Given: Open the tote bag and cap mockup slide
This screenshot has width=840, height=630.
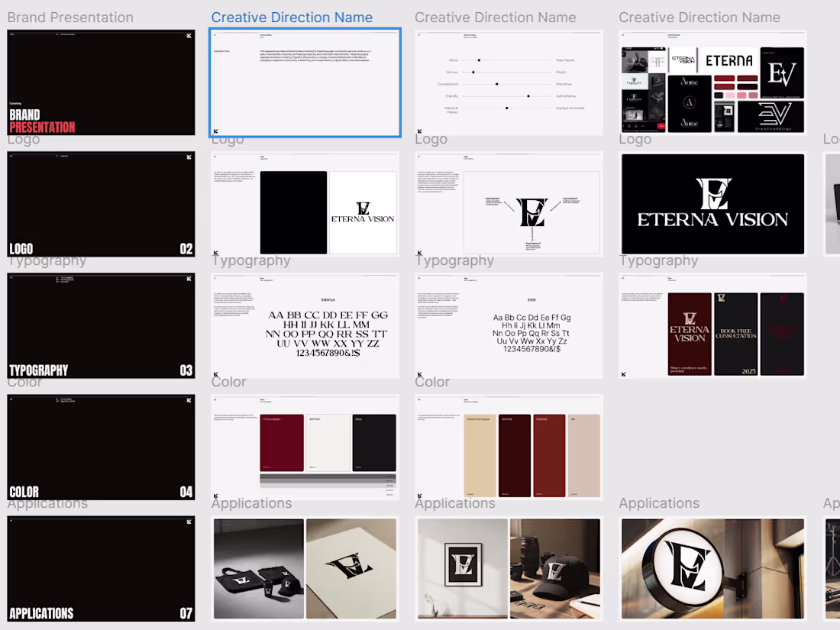Looking at the screenshot, I should coord(305,568).
